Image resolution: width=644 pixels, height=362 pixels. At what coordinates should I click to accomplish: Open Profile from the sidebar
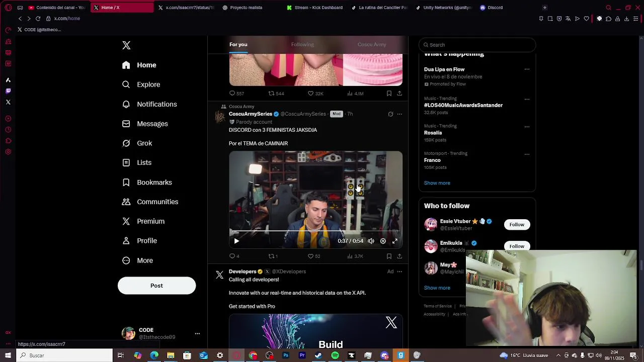point(139,241)
